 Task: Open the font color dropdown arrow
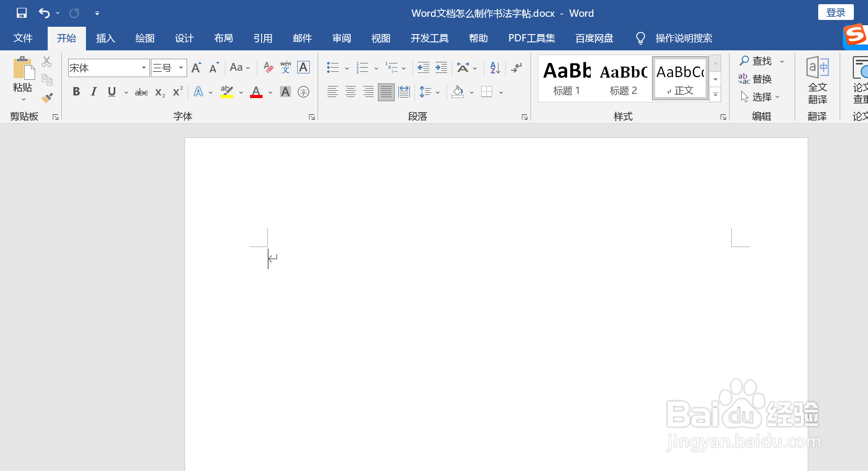pos(270,92)
